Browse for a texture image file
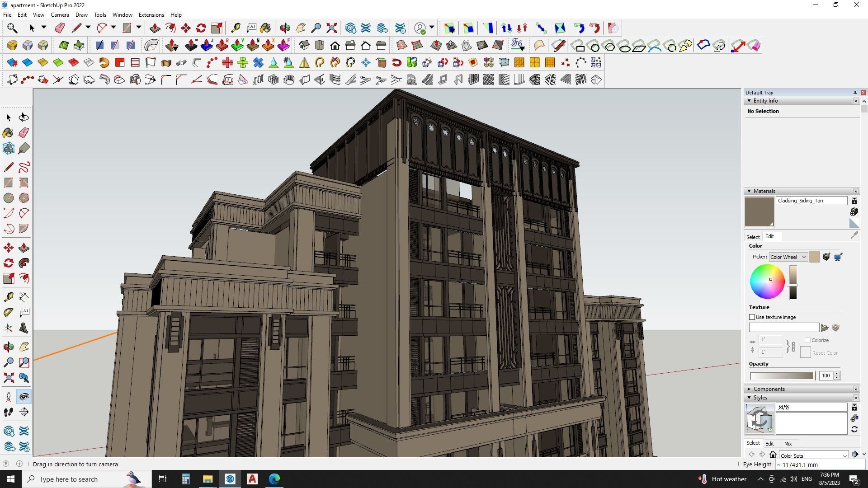The image size is (868, 488). coord(825,328)
